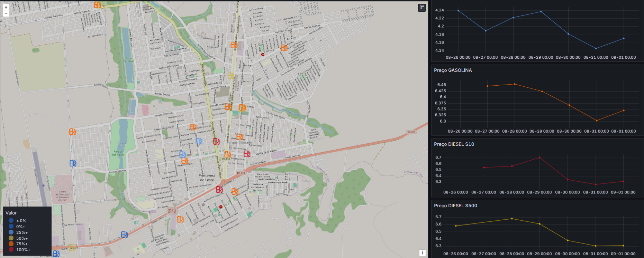Image resolution: width=644 pixels, height=258 pixels.
Task: Zoom out the map with minus button
Action: (x=6, y=13)
